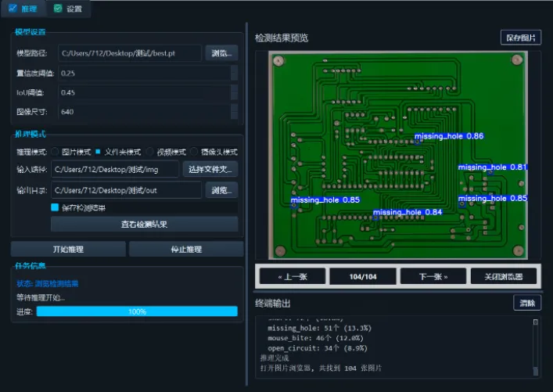The image size is (553, 392).
Task: Click the green check icon on 设置 tab
Action: click(58, 8)
